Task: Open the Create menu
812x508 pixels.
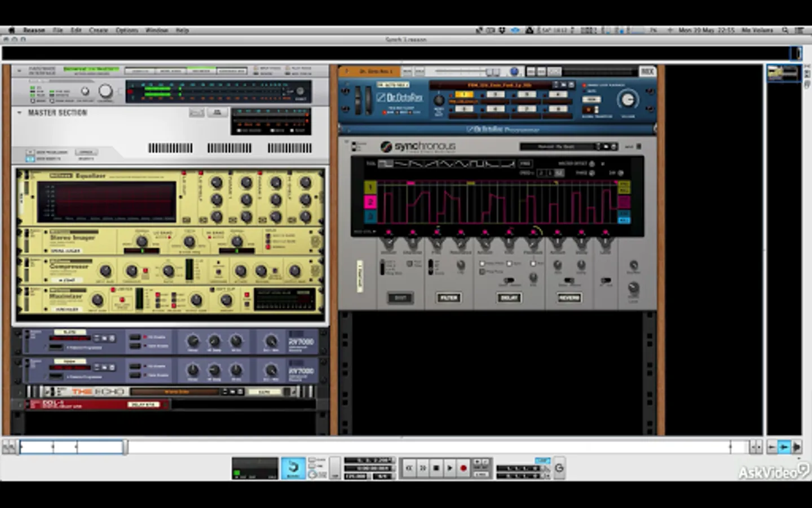Action: pyautogui.click(x=98, y=30)
